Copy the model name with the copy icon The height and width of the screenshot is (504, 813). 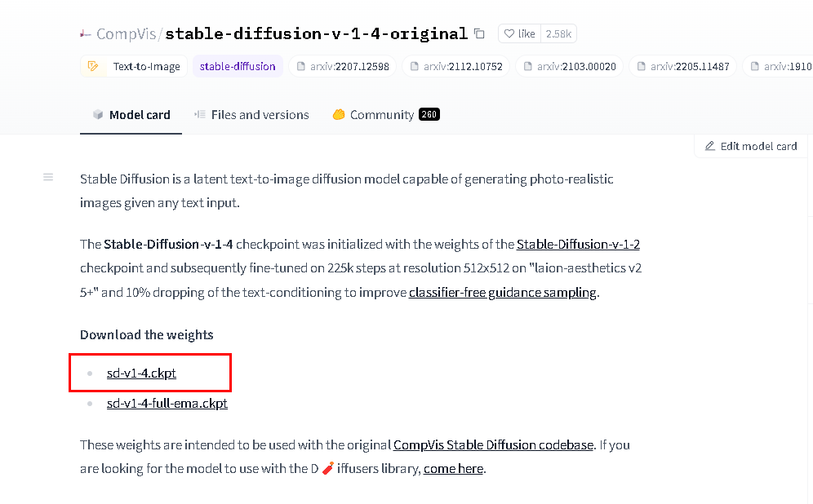point(480,33)
